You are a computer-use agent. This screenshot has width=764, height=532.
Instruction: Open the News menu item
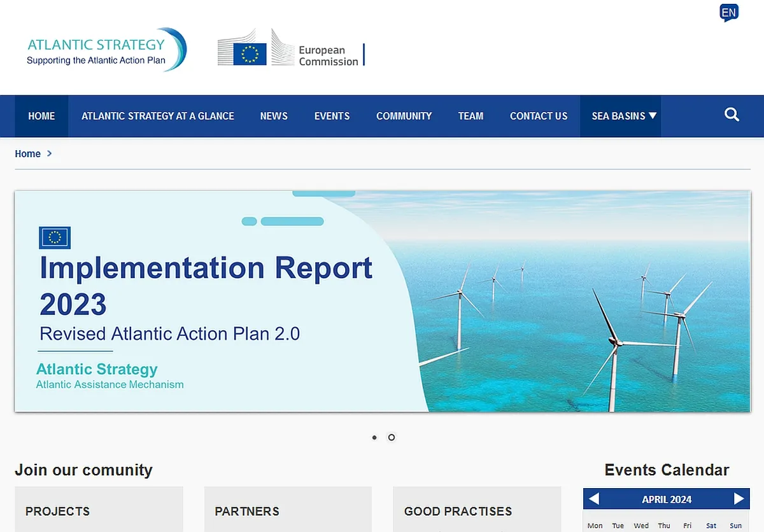pos(274,116)
